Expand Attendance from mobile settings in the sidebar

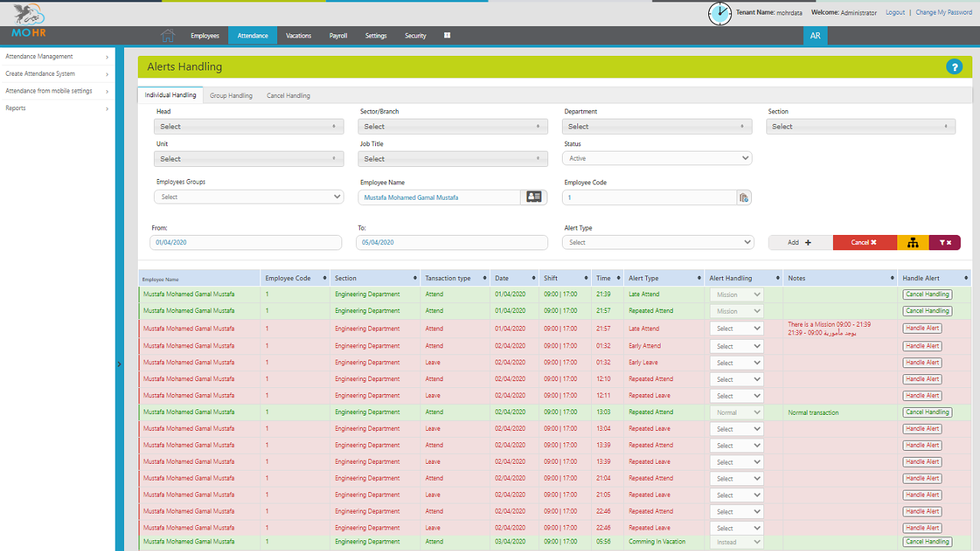pyautogui.click(x=57, y=91)
